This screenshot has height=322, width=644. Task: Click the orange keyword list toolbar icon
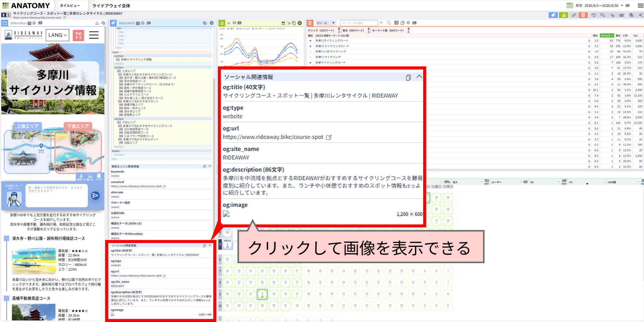click(583, 15)
